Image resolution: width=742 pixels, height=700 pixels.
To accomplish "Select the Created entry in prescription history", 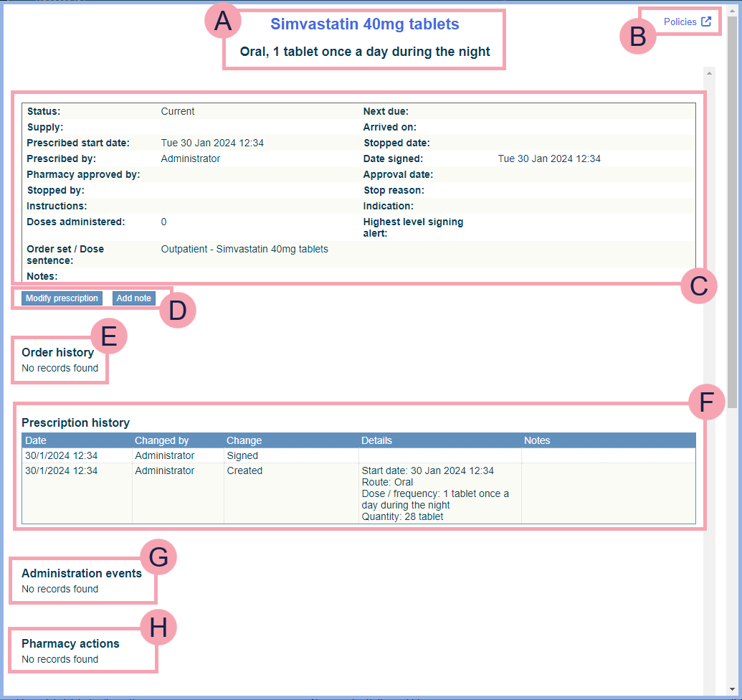I will [x=244, y=471].
